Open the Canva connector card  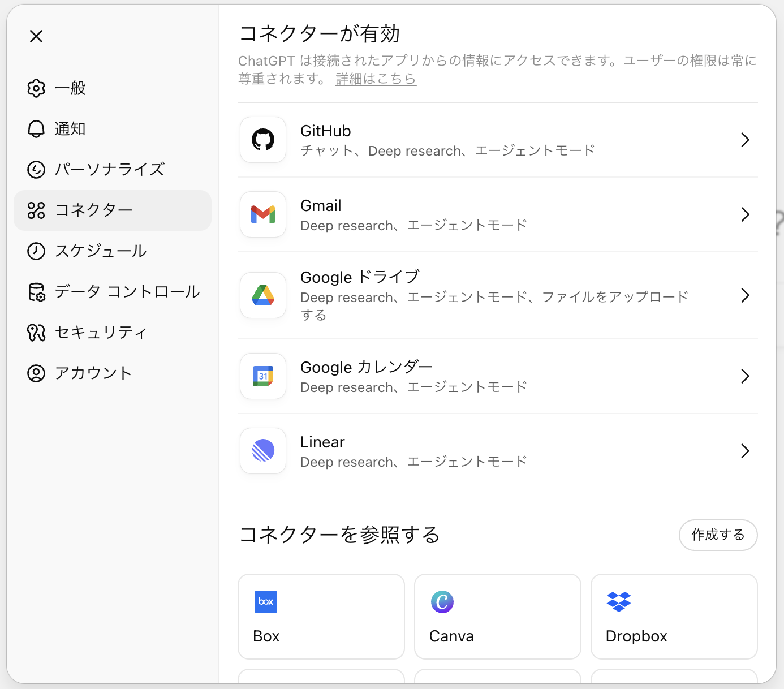point(498,617)
